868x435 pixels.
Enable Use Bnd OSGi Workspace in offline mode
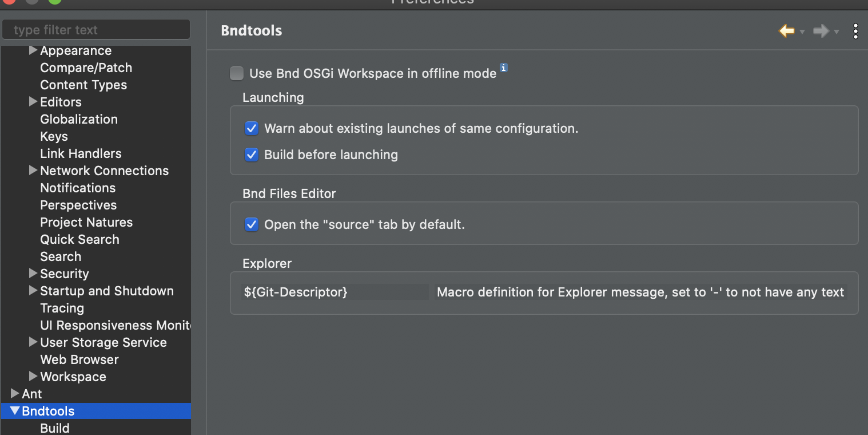pyautogui.click(x=237, y=73)
